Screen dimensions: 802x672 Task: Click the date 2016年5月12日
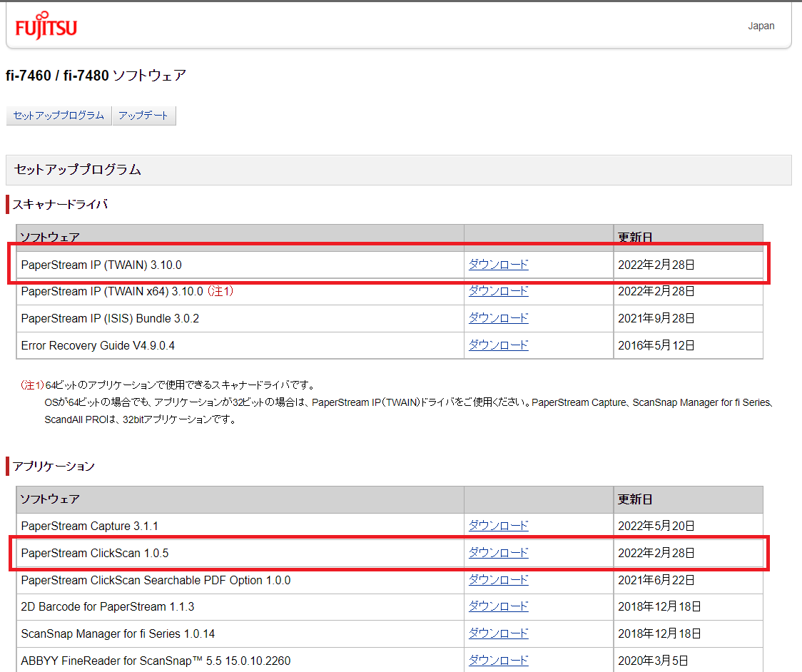click(656, 346)
